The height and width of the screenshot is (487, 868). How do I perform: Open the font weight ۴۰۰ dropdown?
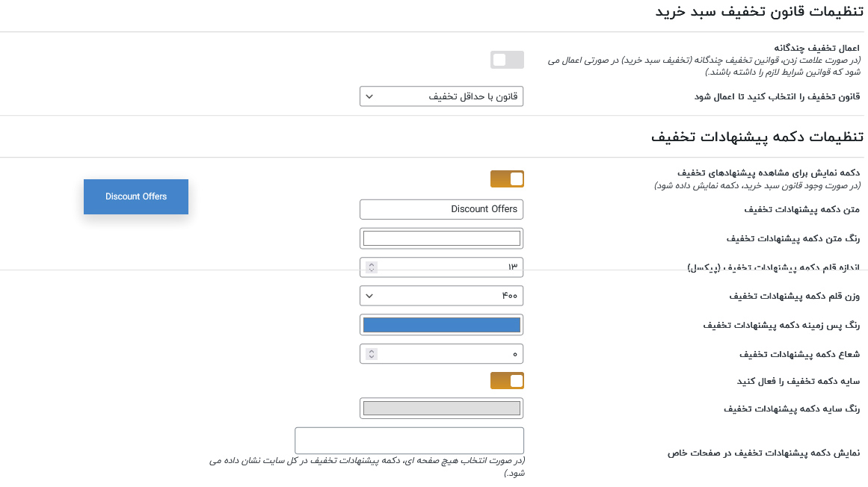441,296
